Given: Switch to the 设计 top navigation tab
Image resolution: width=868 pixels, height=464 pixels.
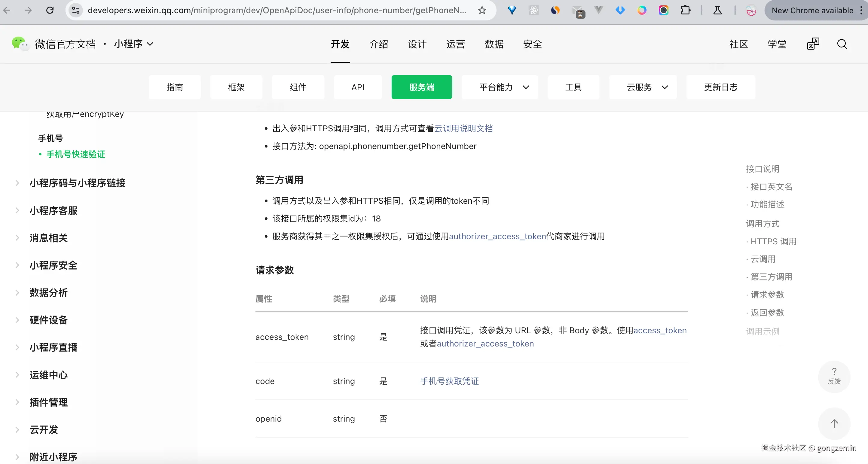Looking at the screenshot, I should point(417,44).
